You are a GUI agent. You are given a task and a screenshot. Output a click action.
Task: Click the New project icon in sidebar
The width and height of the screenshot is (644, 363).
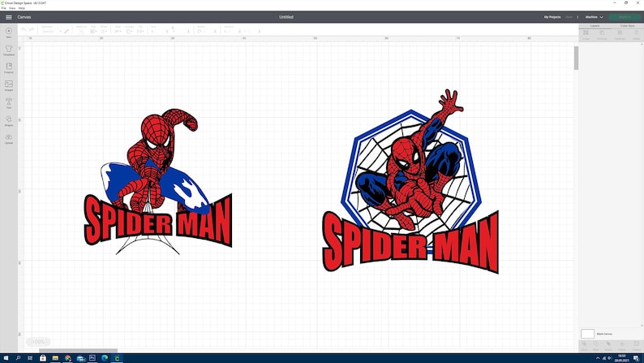click(9, 32)
